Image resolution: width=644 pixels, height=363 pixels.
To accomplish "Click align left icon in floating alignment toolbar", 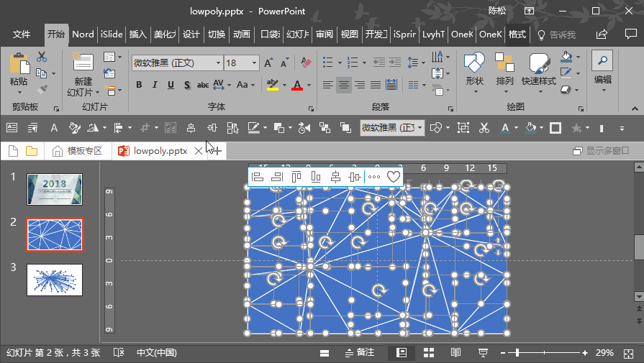I will click(258, 176).
